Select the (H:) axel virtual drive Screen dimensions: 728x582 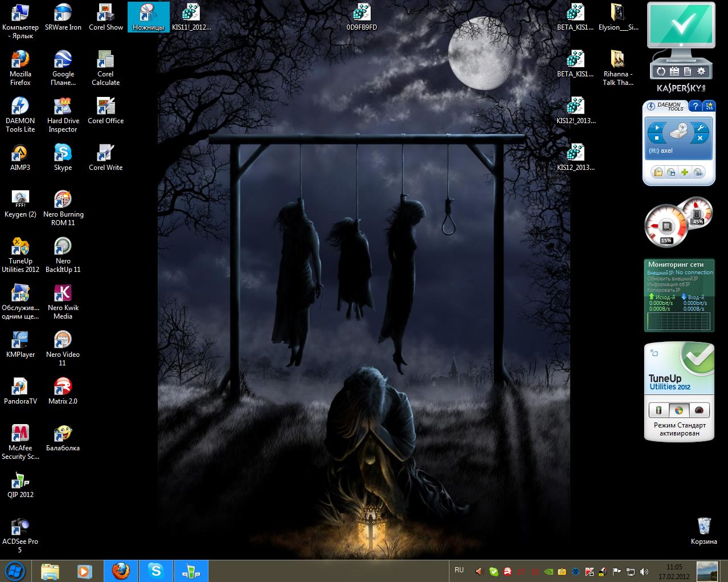[x=661, y=151]
